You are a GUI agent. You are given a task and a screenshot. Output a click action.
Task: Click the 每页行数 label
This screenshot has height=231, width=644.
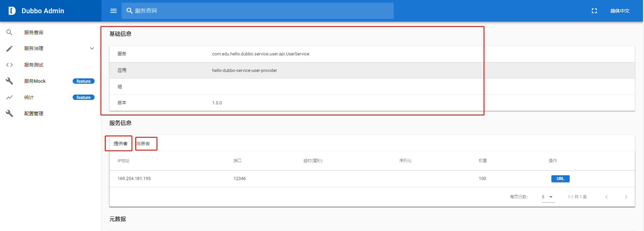click(519, 197)
